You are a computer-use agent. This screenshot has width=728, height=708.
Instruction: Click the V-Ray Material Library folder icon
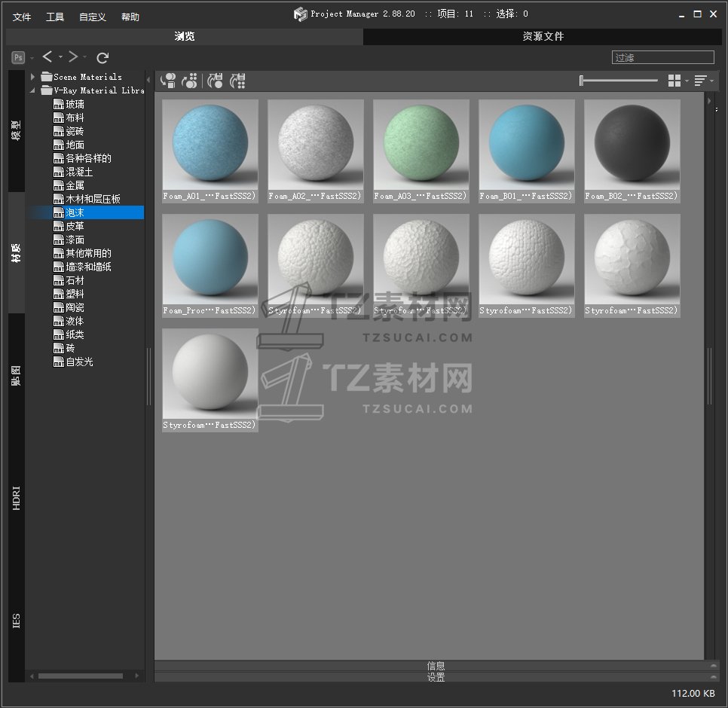coord(47,90)
